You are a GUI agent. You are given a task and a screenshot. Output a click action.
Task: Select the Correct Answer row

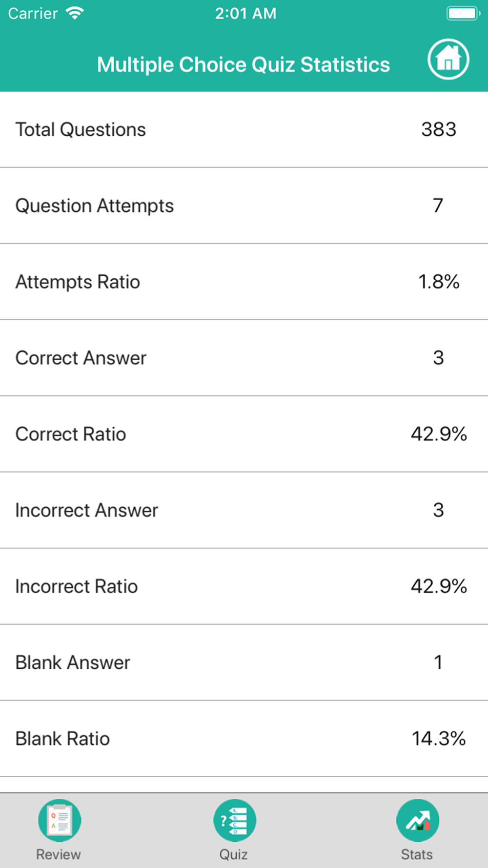244,358
